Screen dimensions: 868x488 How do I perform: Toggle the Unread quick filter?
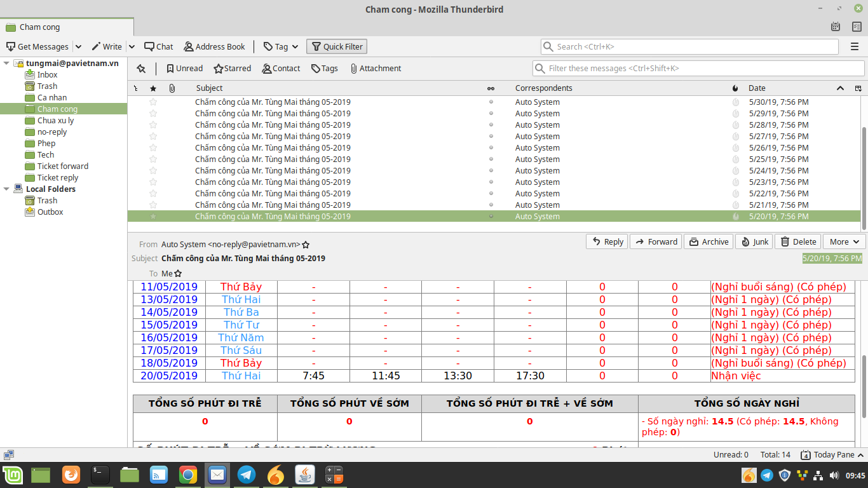click(184, 69)
